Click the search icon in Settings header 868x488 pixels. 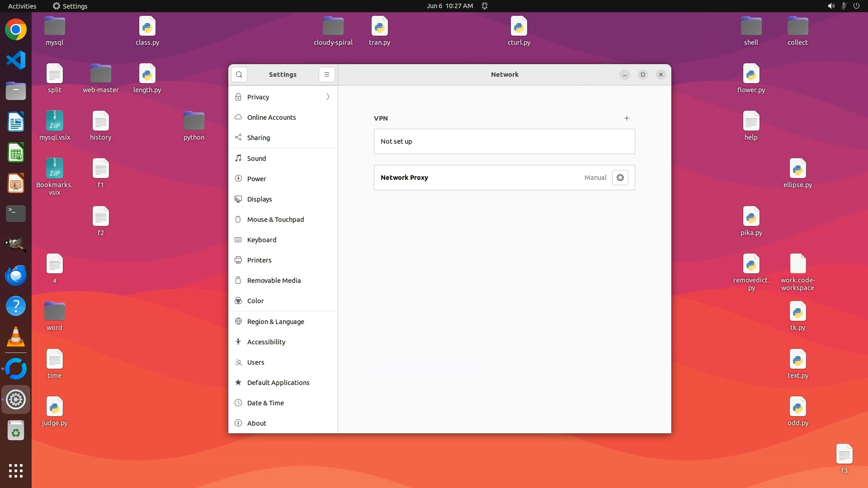pyautogui.click(x=239, y=75)
